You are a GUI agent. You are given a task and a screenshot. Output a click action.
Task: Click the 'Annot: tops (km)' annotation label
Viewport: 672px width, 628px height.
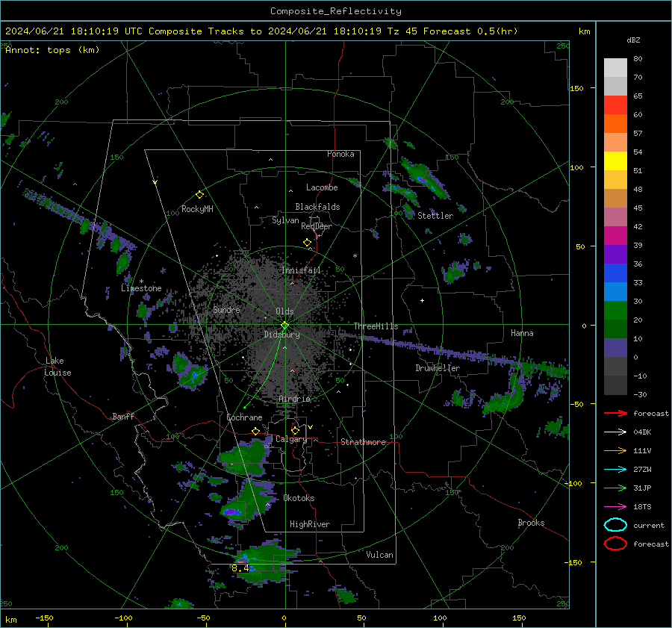pos(52,50)
